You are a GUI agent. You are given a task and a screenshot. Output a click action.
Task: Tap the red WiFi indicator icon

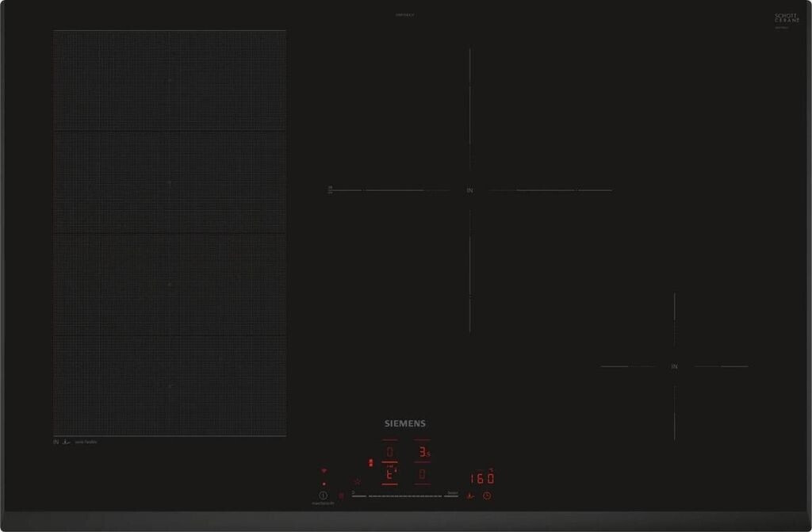[x=324, y=471]
